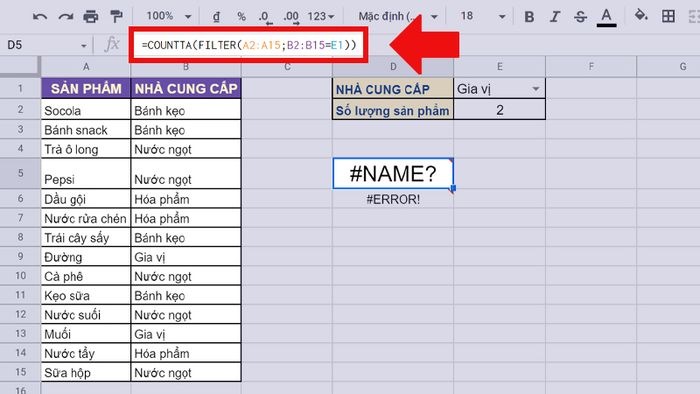Decrease decimal places
The image size is (700, 394).
265,17
